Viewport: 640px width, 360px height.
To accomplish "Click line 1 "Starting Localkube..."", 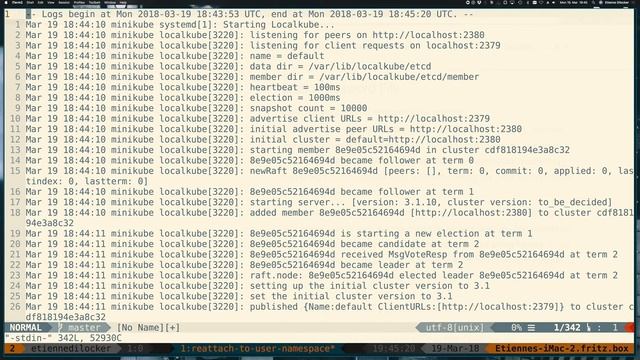I will (x=180, y=24).
